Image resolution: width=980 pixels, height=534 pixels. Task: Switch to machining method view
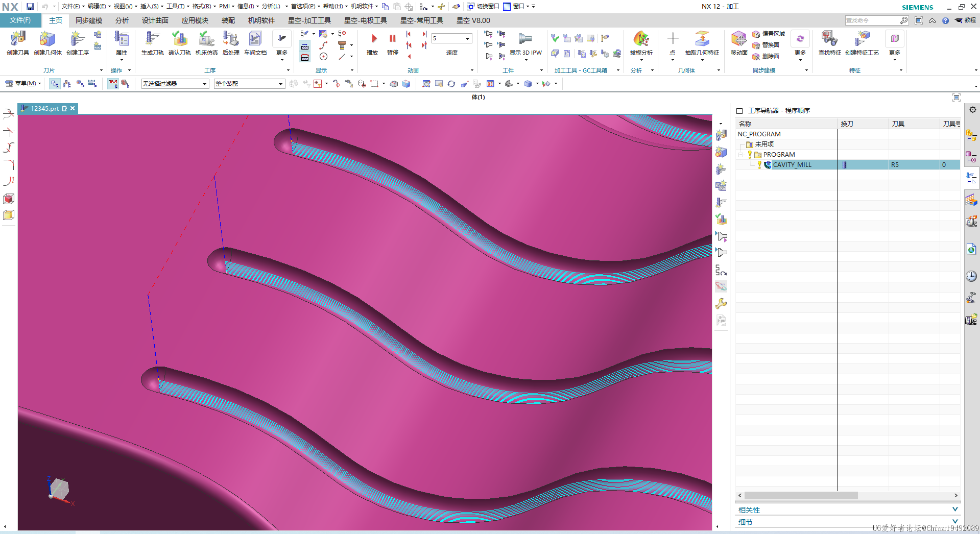click(x=92, y=84)
